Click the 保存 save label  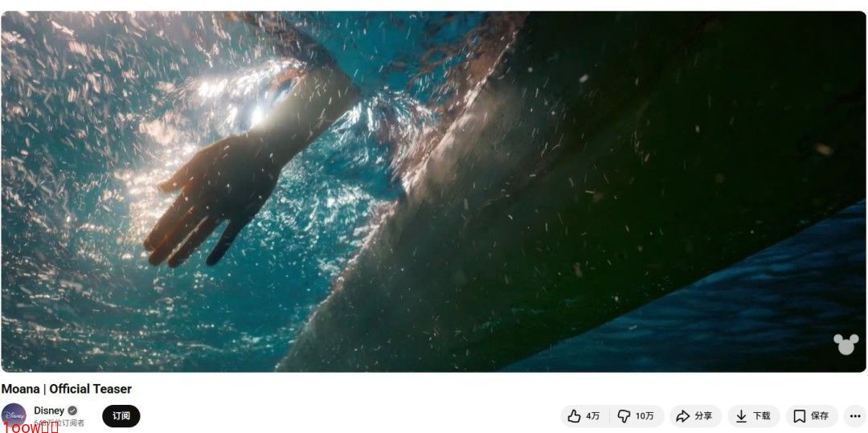[820, 416]
